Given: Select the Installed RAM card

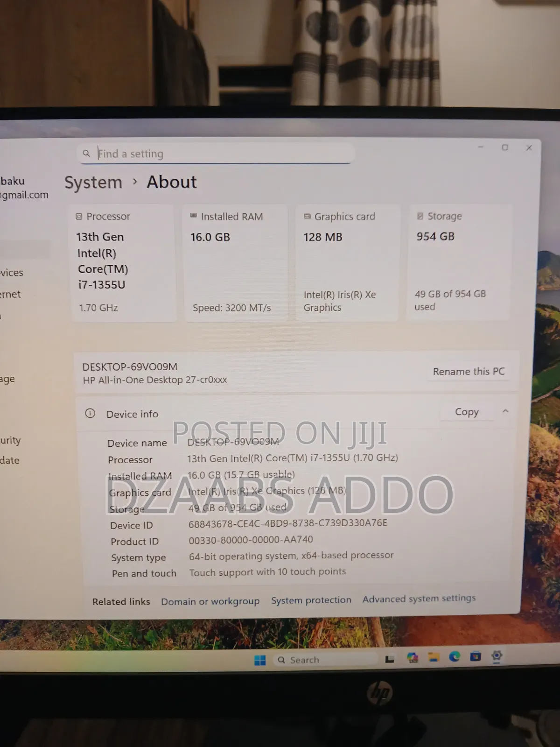Looking at the screenshot, I should coord(236,263).
